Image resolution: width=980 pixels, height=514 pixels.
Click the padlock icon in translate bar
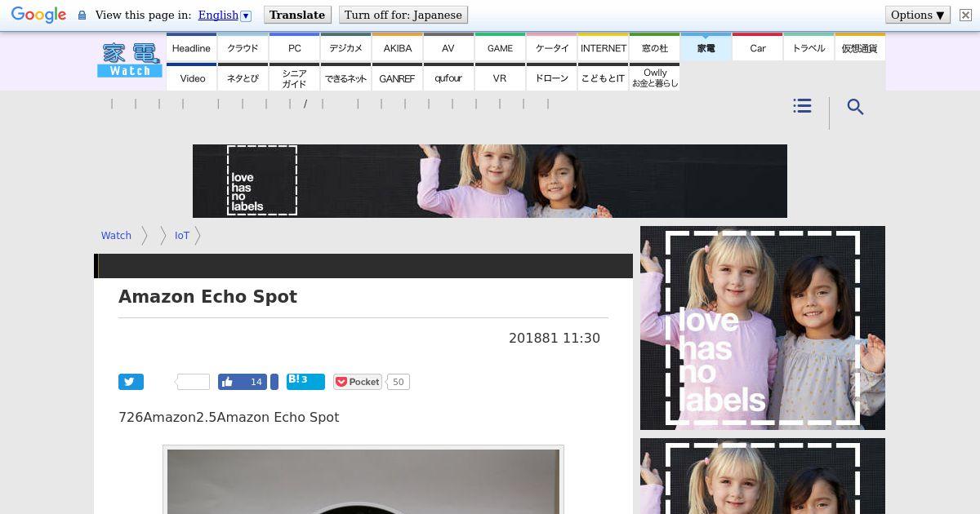pyautogui.click(x=82, y=16)
